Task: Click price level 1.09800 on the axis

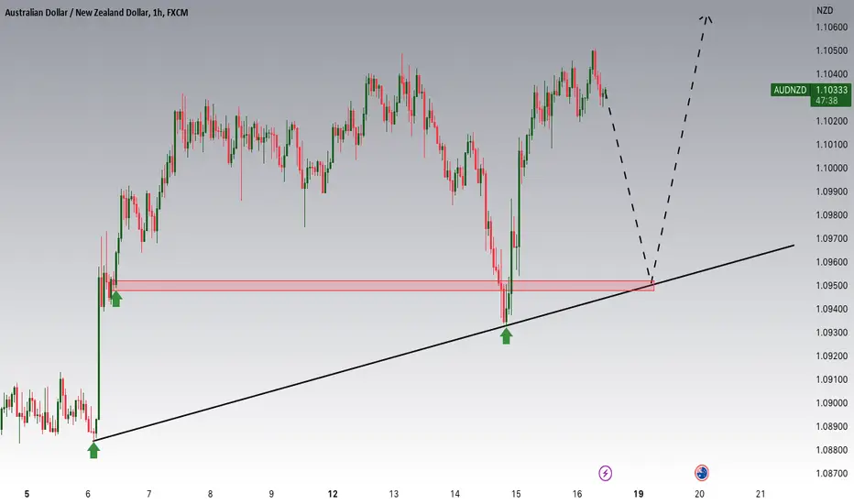Action: (x=831, y=214)
